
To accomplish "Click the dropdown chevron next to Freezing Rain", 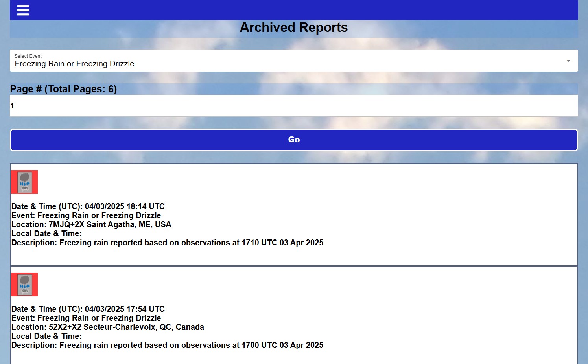I will (568, 61).
